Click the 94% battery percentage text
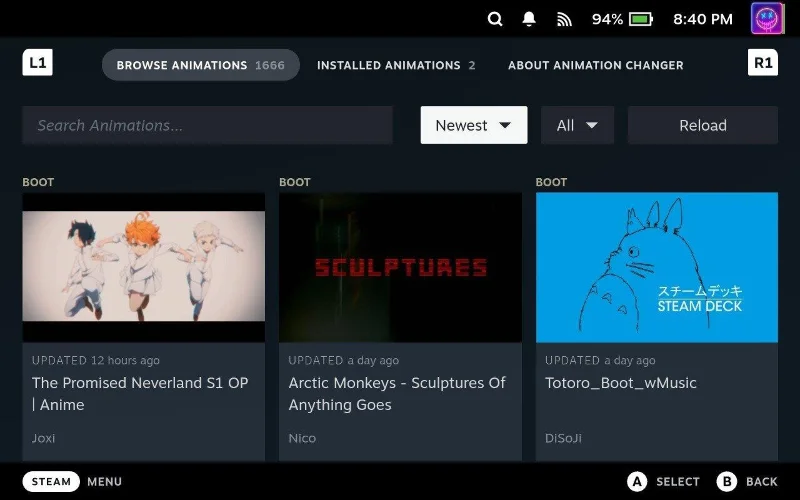800x500 pixels. (x=607, y=19)
